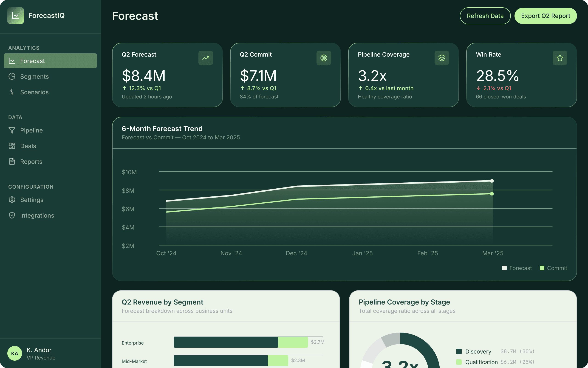Click the page heading Forecast
Image resolution: width=588 pixels, height=368 pixels.
pyautogui.click(x=135, y=16)
